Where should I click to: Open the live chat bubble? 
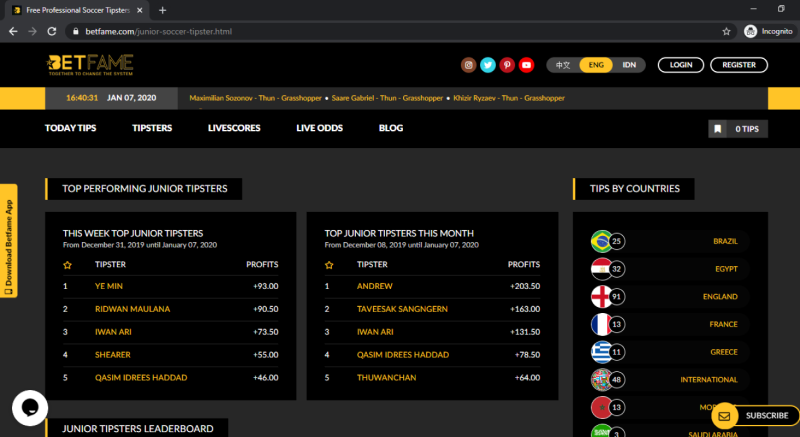[x=30, y=408]
